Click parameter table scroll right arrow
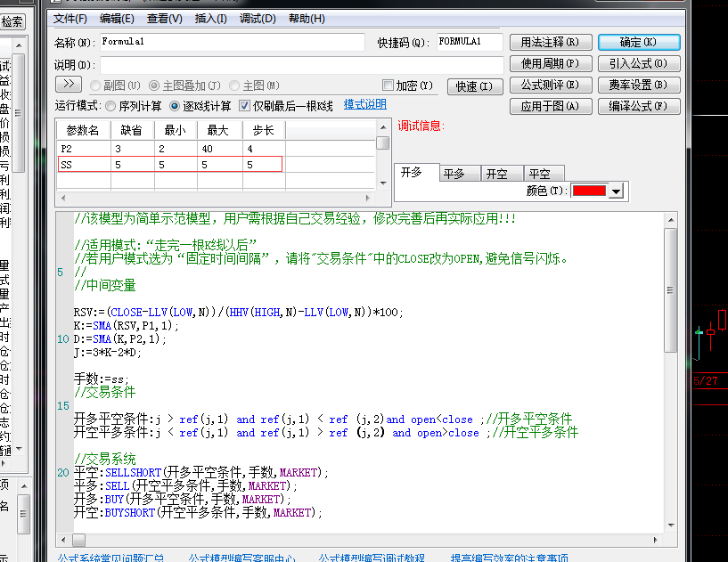The image size is (728, 562). (368, 198)
